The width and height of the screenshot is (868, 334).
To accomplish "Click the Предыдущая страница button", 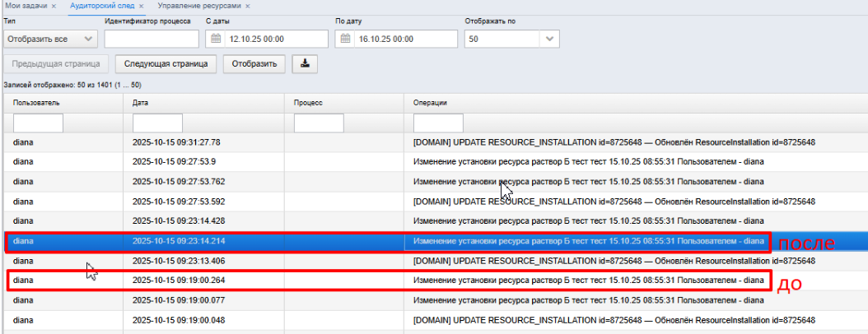I will 55,63.
